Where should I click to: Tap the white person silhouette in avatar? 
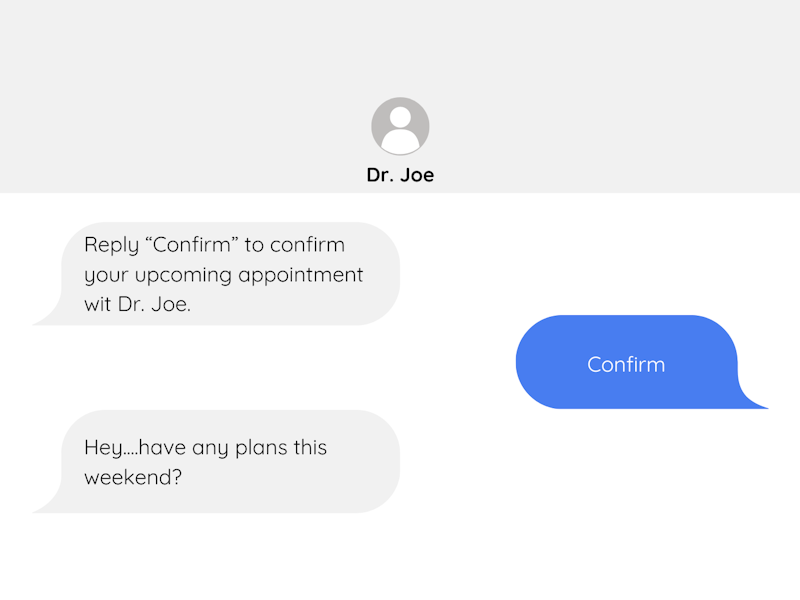400,131
